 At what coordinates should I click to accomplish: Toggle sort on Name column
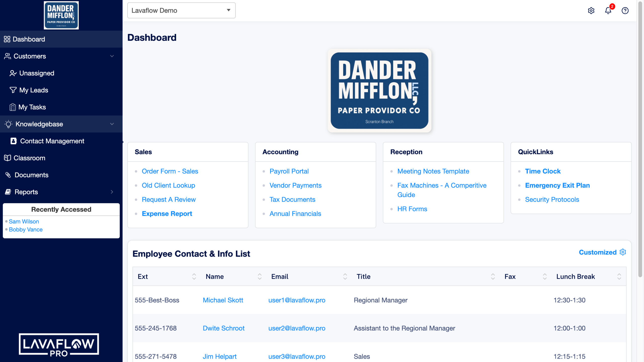pos(260,276)
